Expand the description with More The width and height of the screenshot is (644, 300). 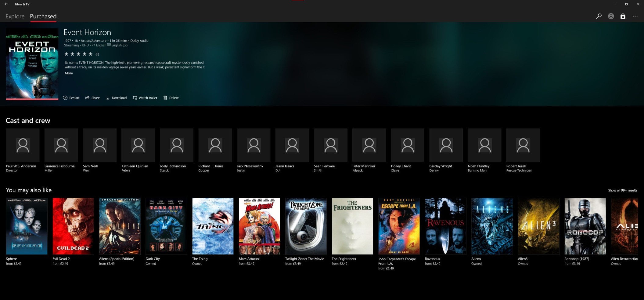coord(69,73)
